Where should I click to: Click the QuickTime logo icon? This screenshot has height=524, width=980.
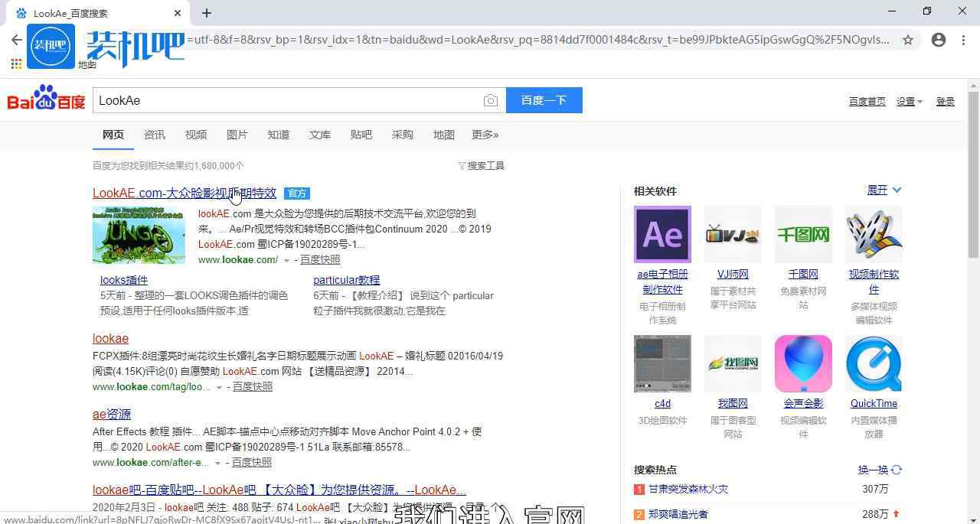tap(874, 363)
